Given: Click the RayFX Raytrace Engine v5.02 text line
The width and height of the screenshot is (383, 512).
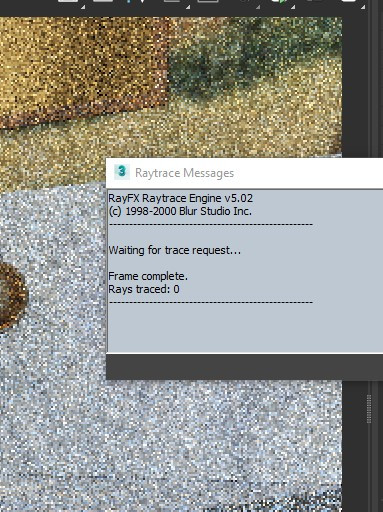Looking at the screenshot, I should [180, 198].
